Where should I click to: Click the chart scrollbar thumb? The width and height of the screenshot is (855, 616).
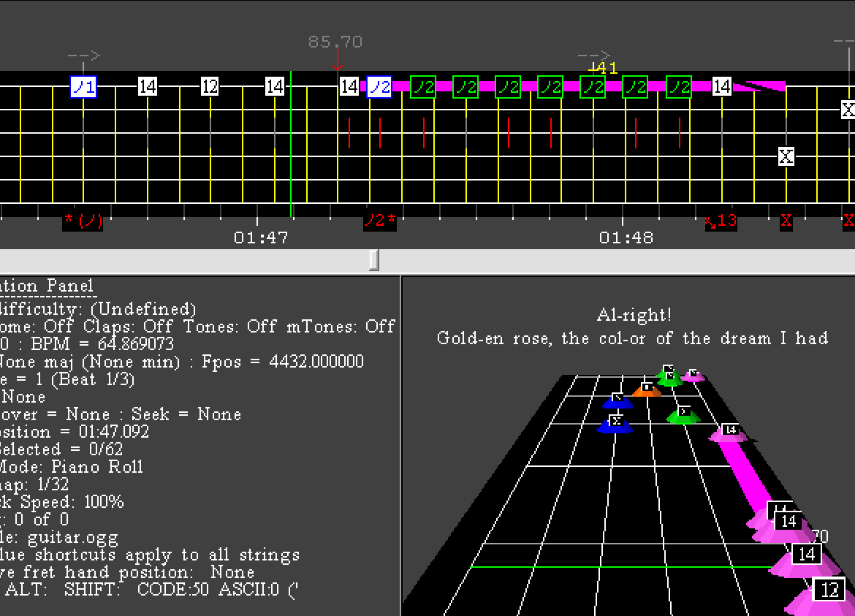[x=374, y=260]
